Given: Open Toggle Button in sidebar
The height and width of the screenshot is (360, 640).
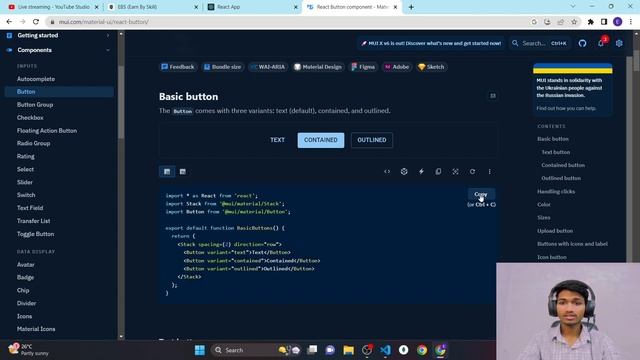Looking at the screenshot, I should [x=36, y=234].
